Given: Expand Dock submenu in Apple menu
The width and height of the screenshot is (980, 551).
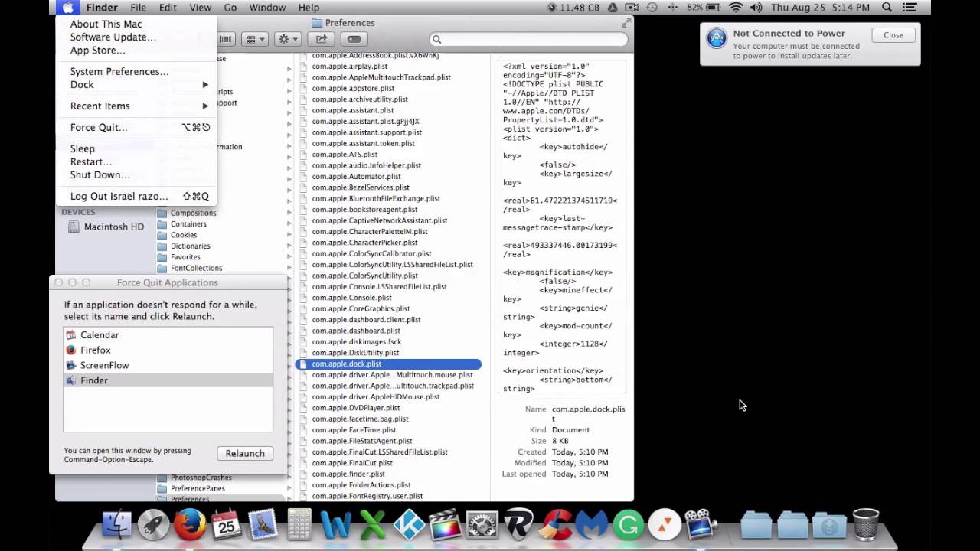Looking at the screenshot, I should 136,85.
